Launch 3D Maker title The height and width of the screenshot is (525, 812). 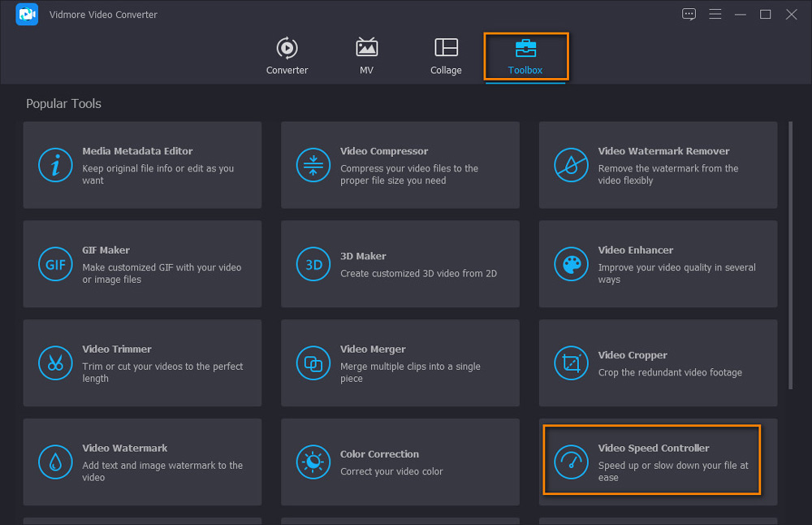[x=363, y=256]
